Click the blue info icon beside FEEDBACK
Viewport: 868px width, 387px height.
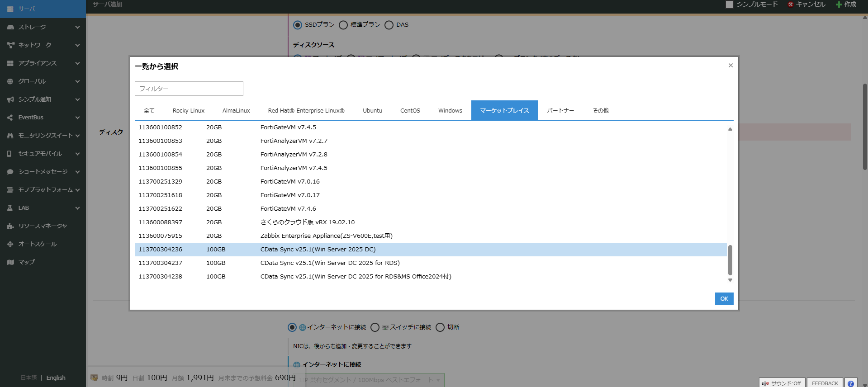(x=850, y=383)
